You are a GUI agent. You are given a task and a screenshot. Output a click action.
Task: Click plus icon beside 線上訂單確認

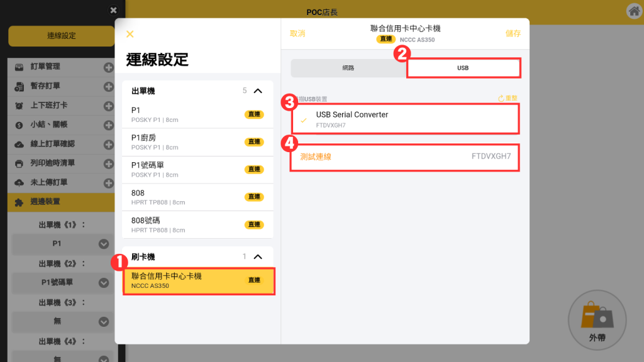coord(108,145)
